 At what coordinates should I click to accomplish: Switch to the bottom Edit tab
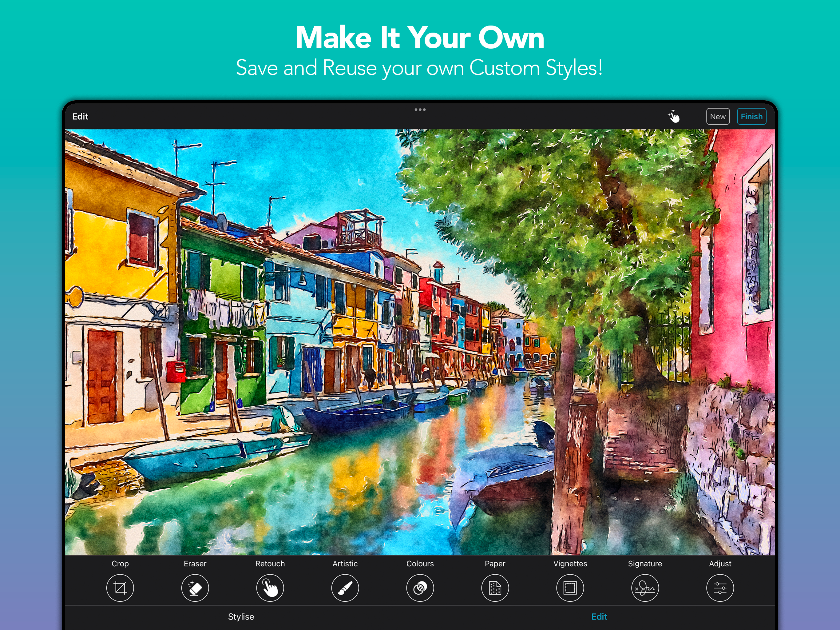(x=599, y=616)
